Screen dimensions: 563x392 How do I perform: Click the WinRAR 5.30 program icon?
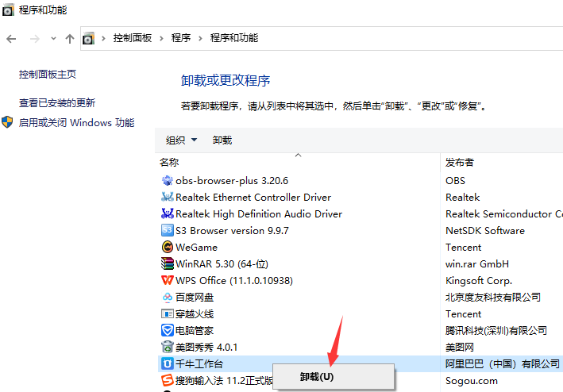168,263
